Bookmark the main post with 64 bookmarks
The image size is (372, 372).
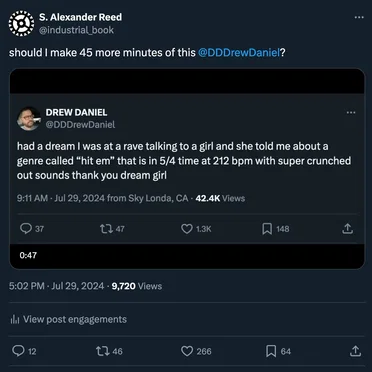(272, 351)
